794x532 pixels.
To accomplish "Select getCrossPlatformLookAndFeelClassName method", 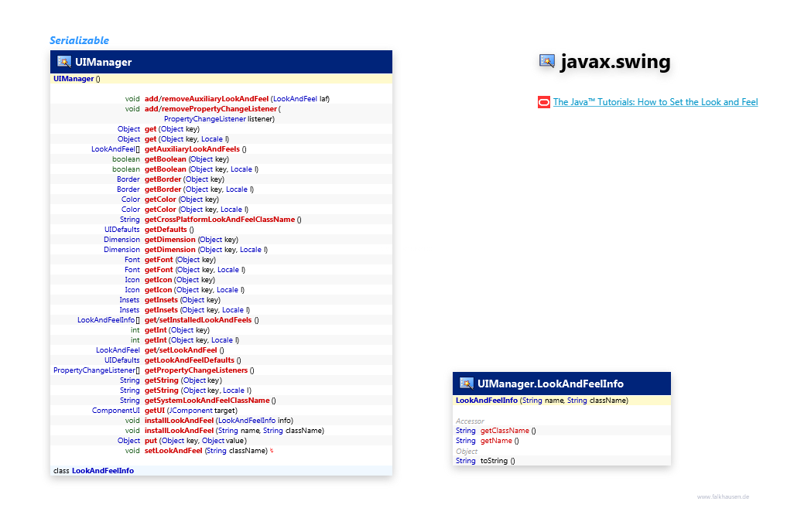I will pyautogui.click(x=220, y=219).
